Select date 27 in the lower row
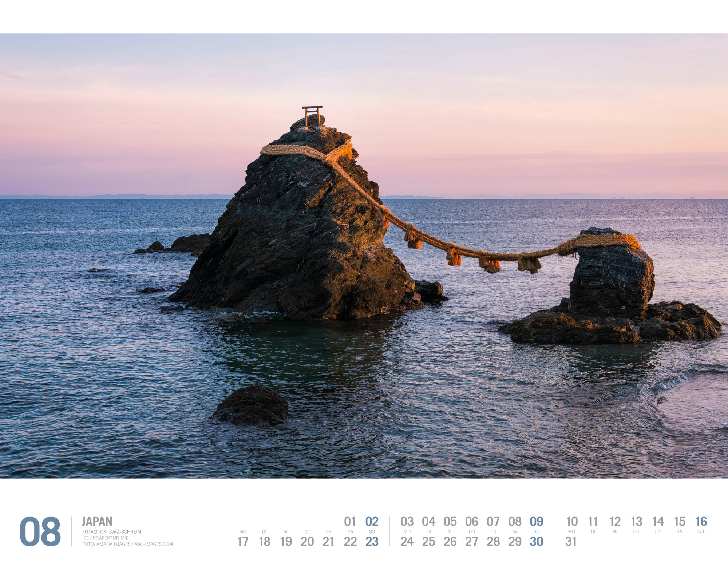The height and width of the screenshot is (566, 728). coord(471,542)
